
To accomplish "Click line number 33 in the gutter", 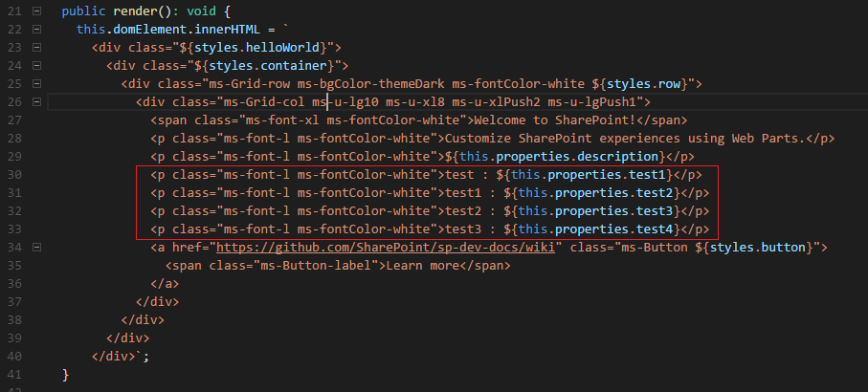I will (x=11, y=229).
